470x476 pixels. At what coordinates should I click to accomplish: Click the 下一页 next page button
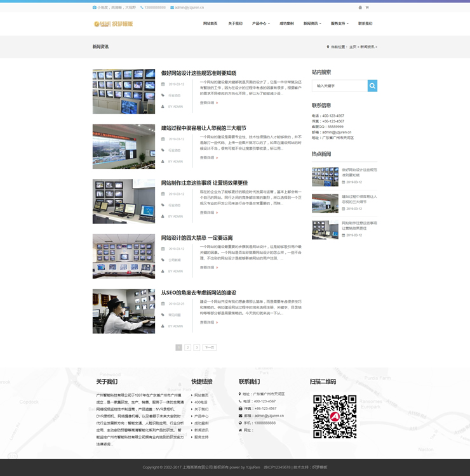pyautogui.click(x=210, y=348)
